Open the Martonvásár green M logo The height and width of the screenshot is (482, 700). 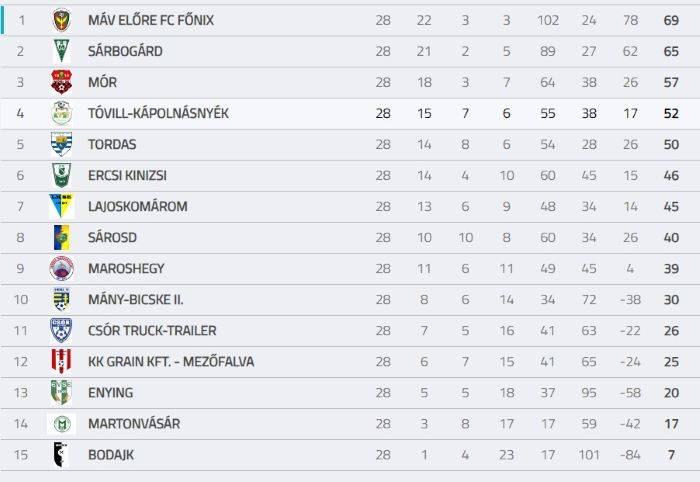tap(62, 424)
